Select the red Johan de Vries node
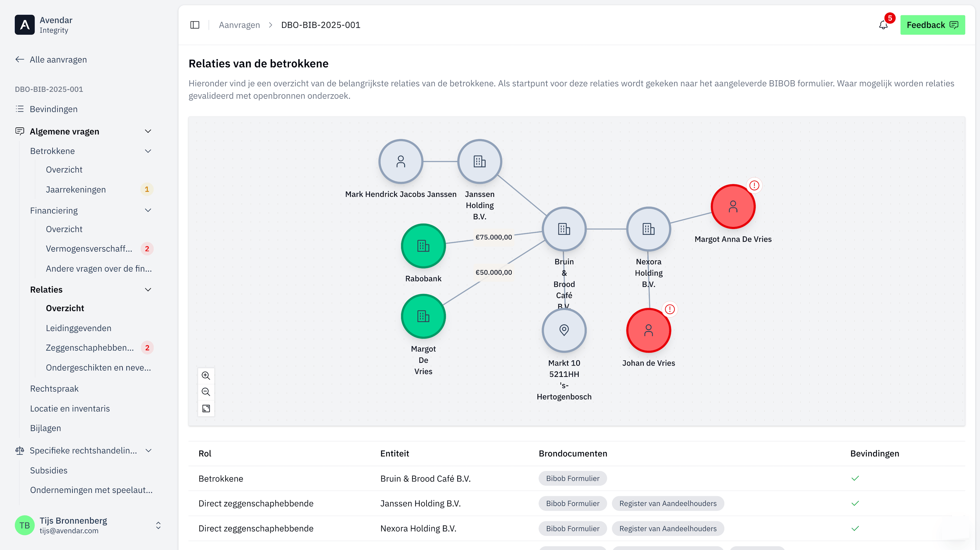The height and width of the screenshot is (550, 980). pos(648,330)
